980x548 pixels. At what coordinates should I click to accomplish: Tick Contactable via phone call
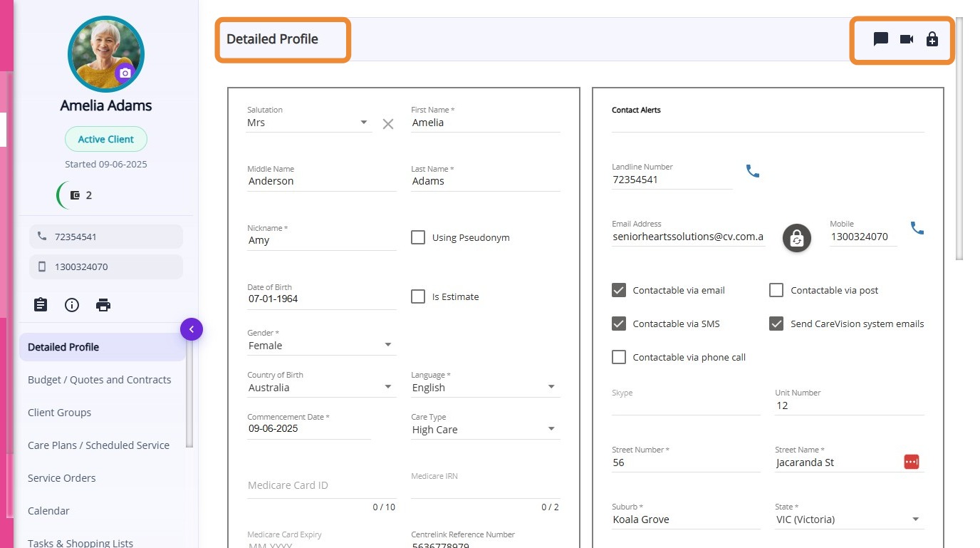tap(619, 357)
